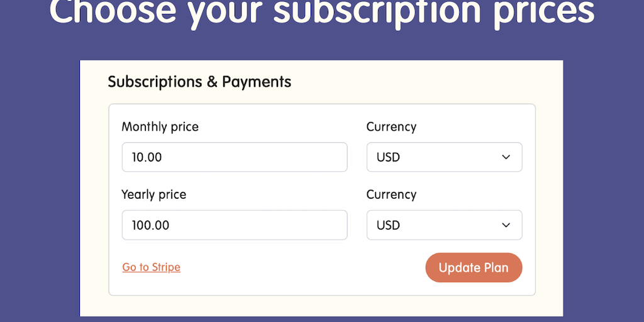
Task: Click the 100.00 value in Yearly price
Action: pyautogui.click(x=150, y=225)
